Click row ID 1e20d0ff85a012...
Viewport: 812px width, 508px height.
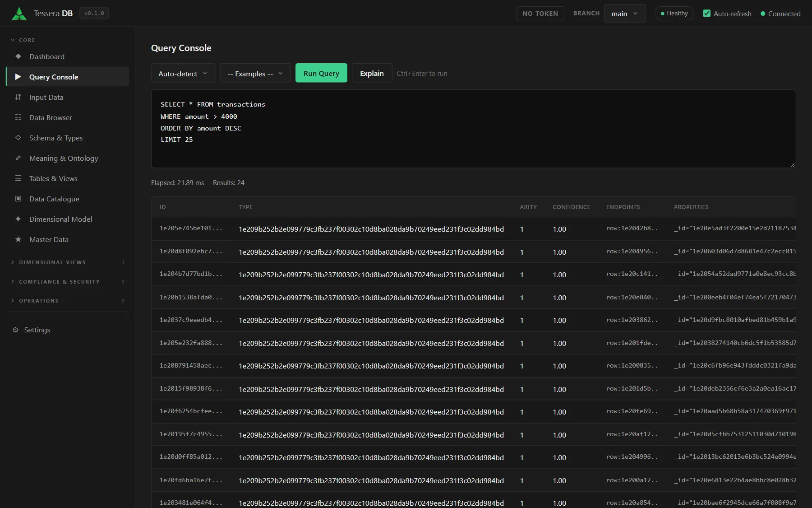(191, 457)
